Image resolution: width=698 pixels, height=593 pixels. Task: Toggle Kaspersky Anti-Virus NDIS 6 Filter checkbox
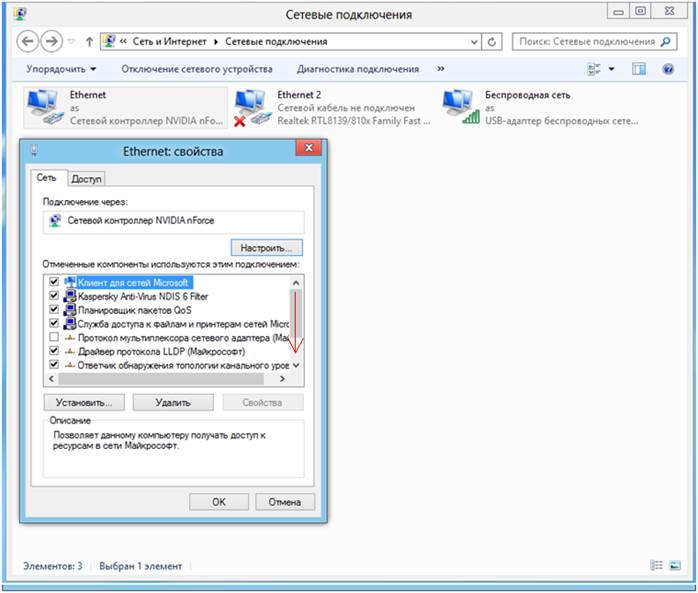(54, 296)
